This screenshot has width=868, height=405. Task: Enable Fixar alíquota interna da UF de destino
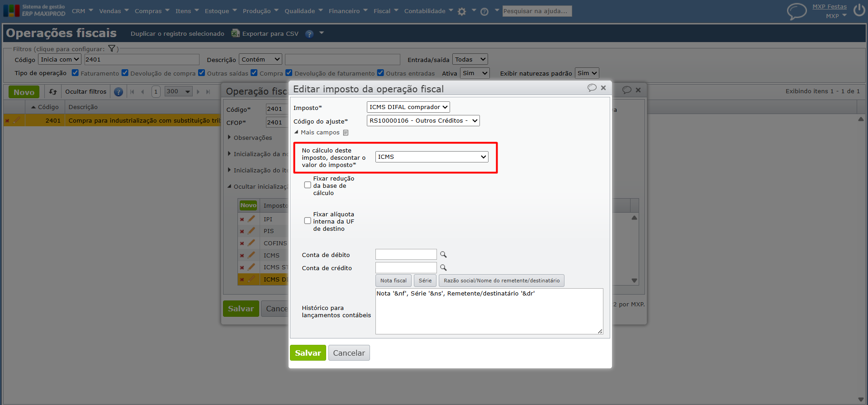coord(308,221)
